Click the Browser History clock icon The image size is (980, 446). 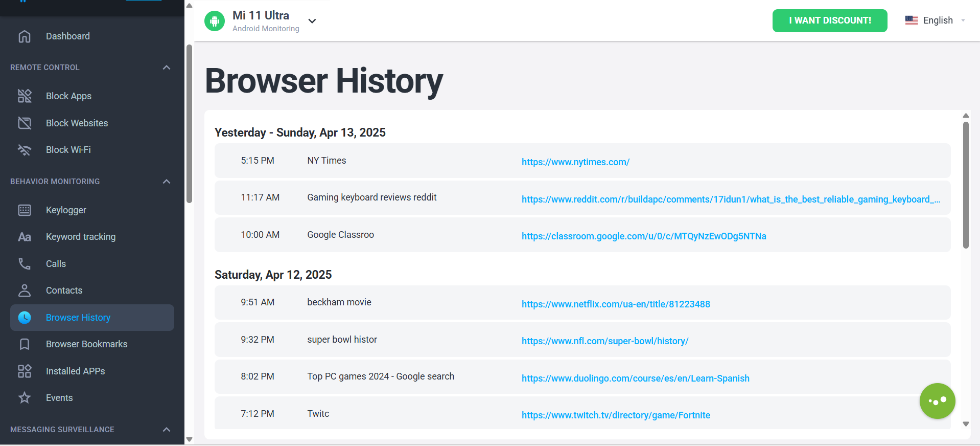pyautogui.click(x=25, y=318)
